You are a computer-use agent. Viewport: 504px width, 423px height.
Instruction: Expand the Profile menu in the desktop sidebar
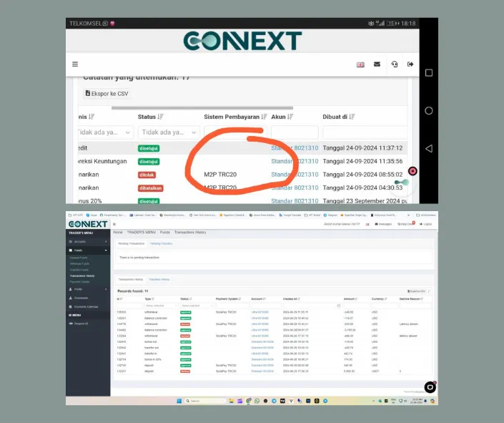click(88, 289)
